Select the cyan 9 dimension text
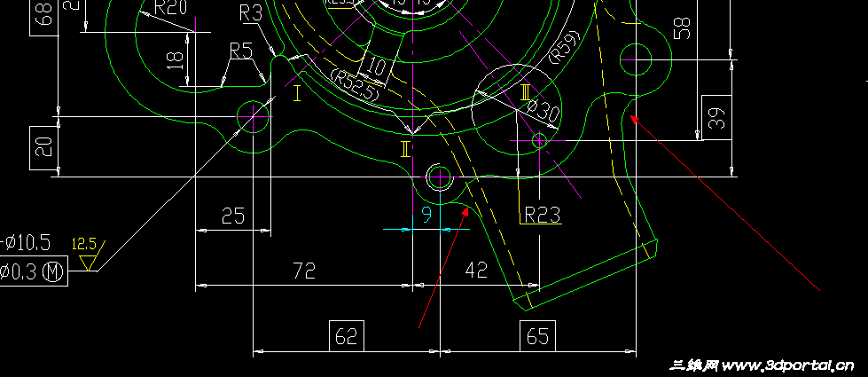Screen dimensions: 868x377 tap(426, 215)
